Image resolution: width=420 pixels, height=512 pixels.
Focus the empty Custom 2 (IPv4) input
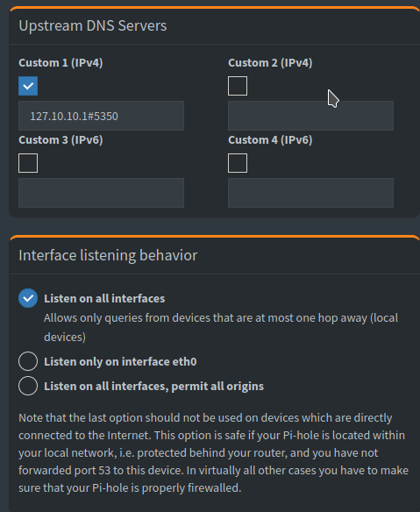click(310, 116)
